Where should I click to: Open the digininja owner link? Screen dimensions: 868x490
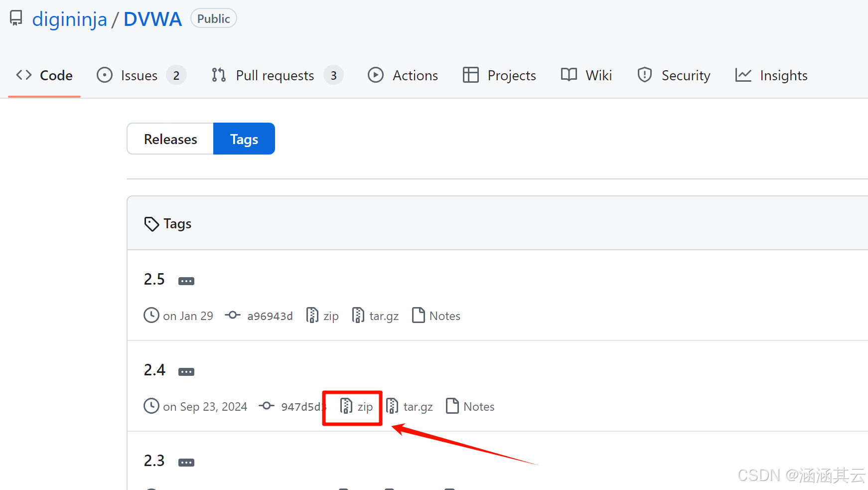click(x=69, y=19)
